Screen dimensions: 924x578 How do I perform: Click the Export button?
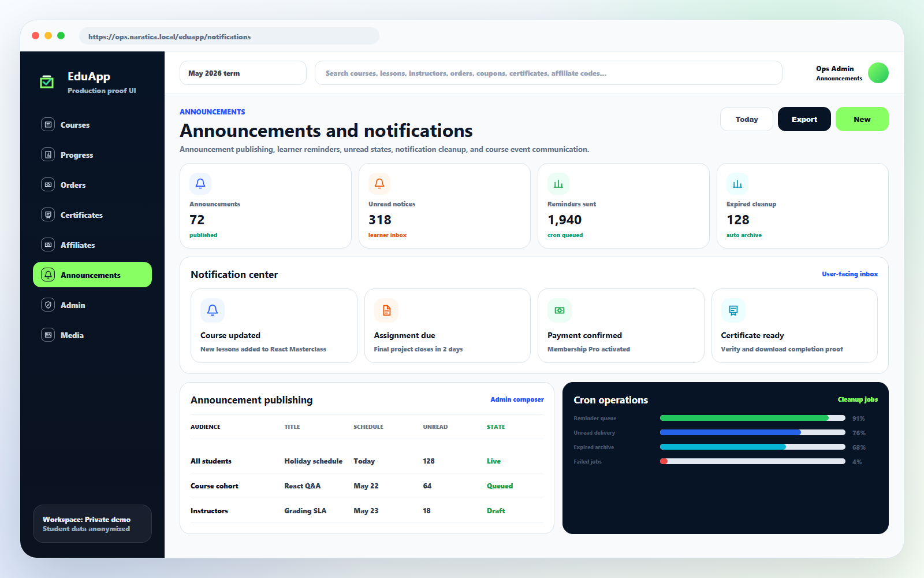click(804, 119)
